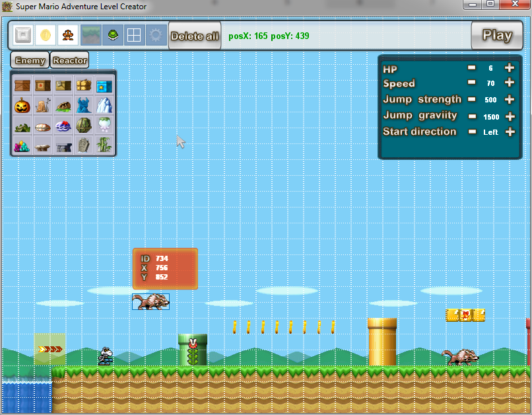
Task: Pick the flat mushroom stone item
Action: (43, 146)
